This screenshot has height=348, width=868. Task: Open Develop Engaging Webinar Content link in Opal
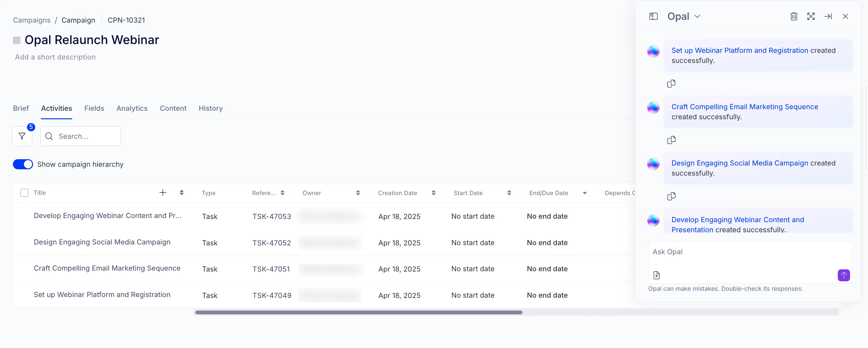[738, 224]
